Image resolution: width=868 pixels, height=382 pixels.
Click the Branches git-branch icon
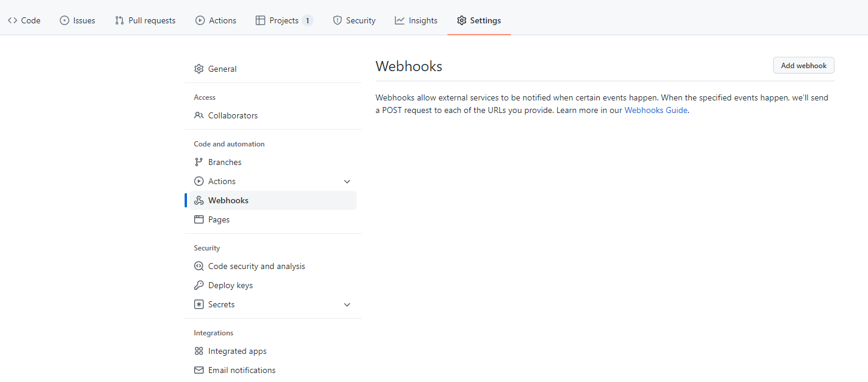[199, 162]
